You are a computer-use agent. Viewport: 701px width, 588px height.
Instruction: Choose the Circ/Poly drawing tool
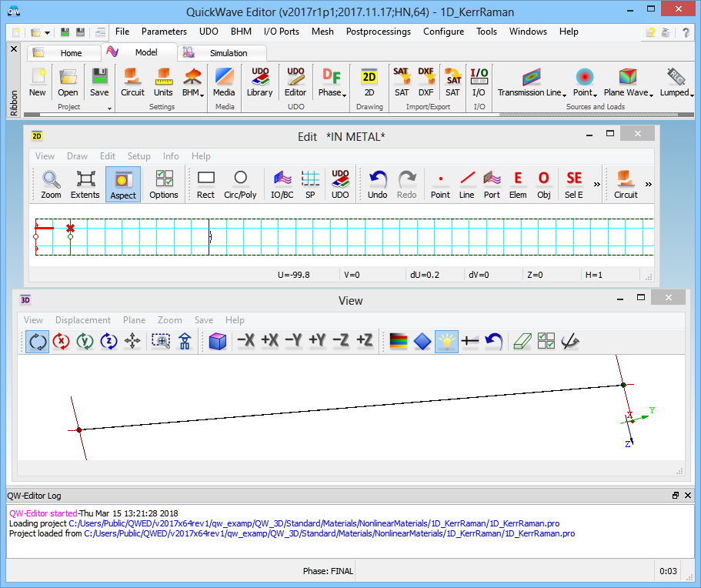coord(240,184)
